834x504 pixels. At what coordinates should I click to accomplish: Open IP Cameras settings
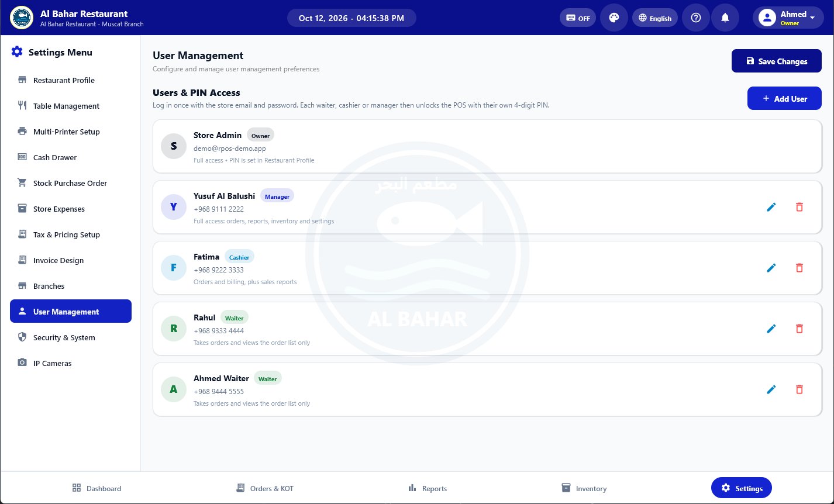point(71,363)
